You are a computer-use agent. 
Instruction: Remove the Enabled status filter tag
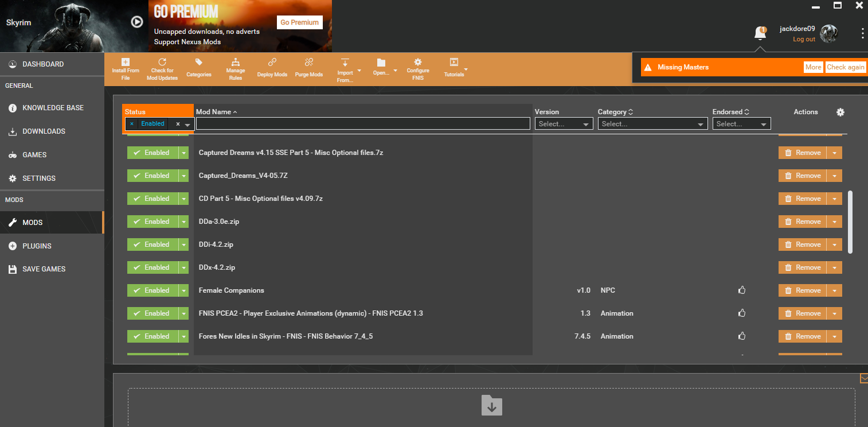pos(131,124)
